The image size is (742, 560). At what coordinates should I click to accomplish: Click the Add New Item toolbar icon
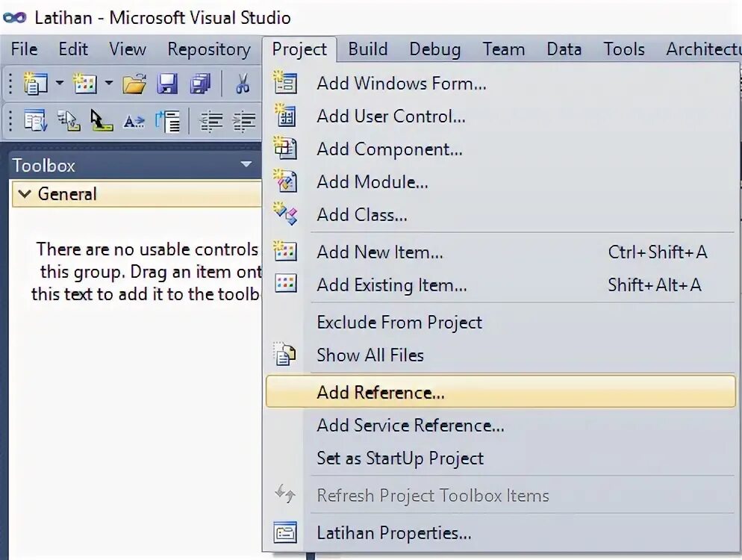click(x=84, y=84)
